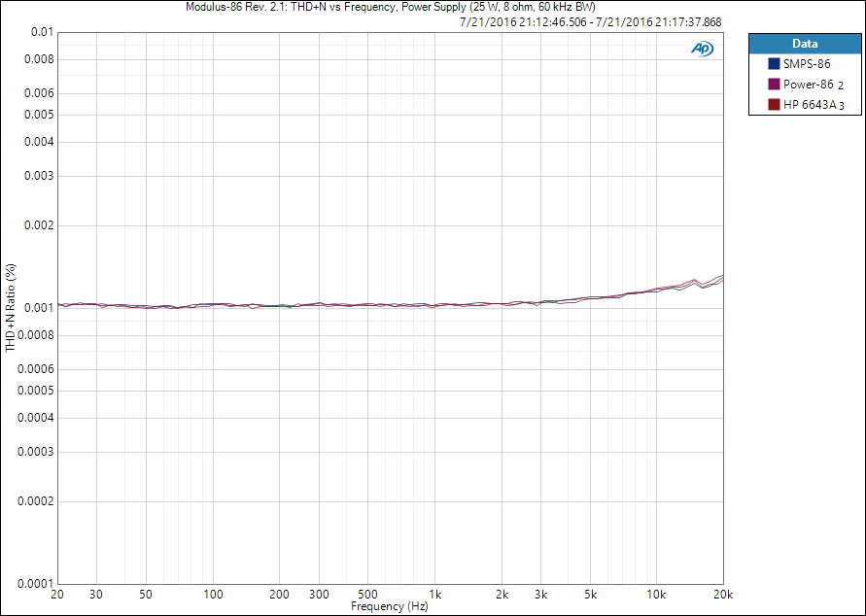Screen dimensions: 866x616
Task: Click the 20k x-axis tick label
Action: [723, 595]
